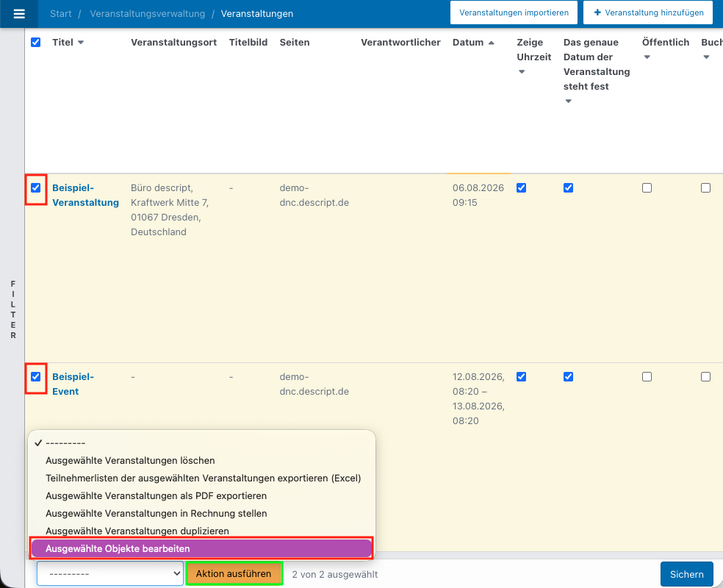Go to Start in the breadcrumb

click(61, 14)
